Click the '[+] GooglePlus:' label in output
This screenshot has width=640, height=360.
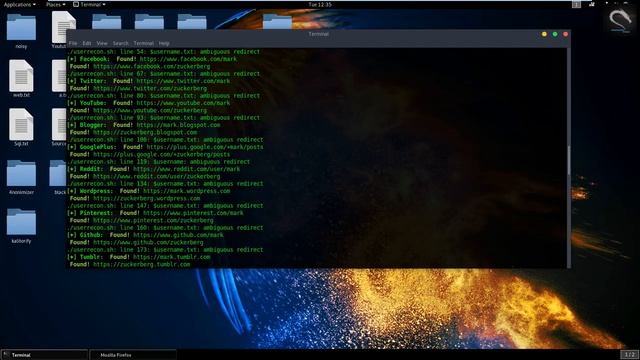click(92, 147)
